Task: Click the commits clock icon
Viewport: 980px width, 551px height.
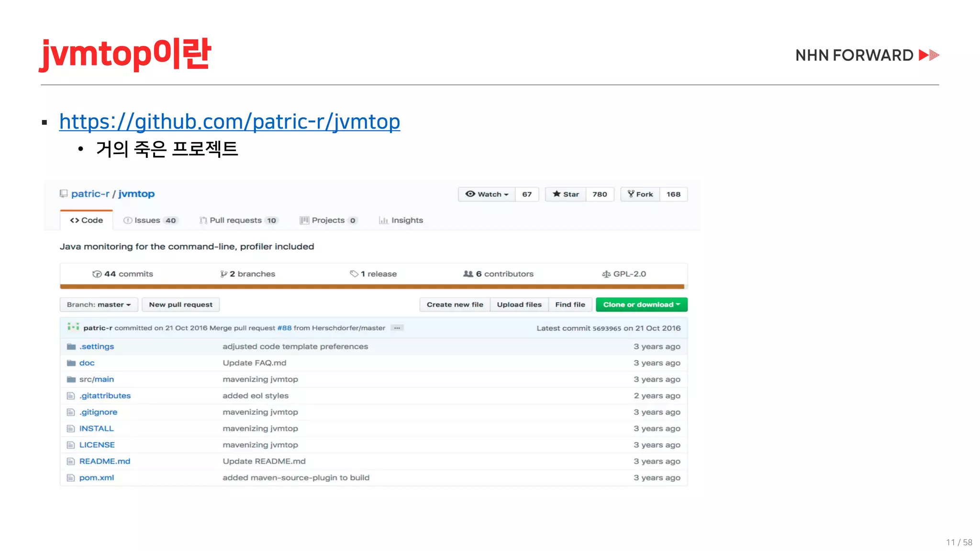Action: tap(97, 274)
